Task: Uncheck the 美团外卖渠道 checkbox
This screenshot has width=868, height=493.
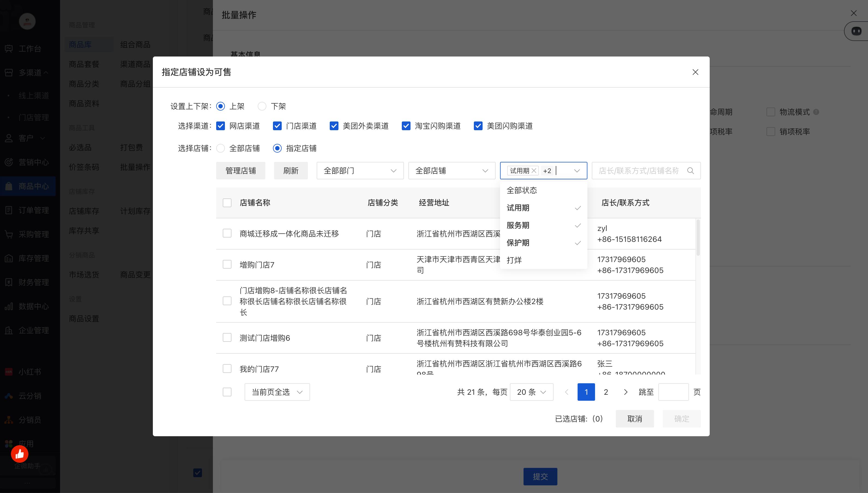Action: pos(334,126)
